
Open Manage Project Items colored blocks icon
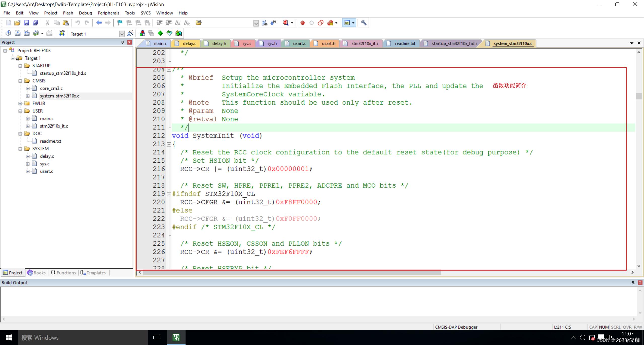(142, 33)
